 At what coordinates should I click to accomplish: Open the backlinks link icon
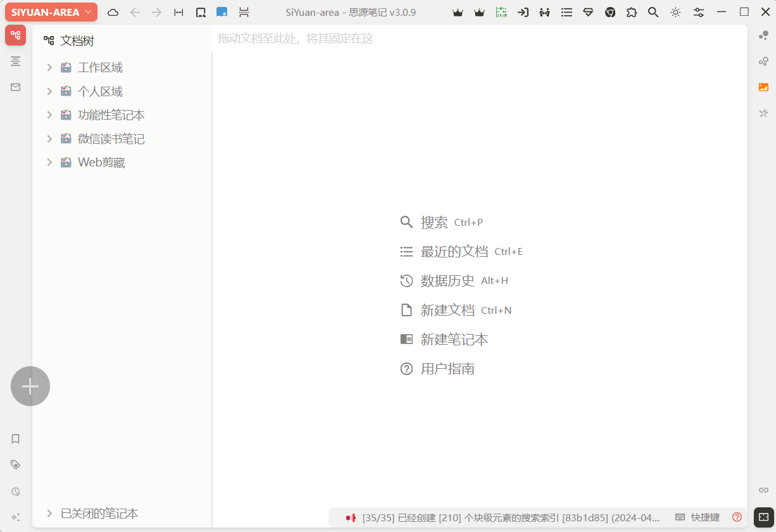pos(764,490)
